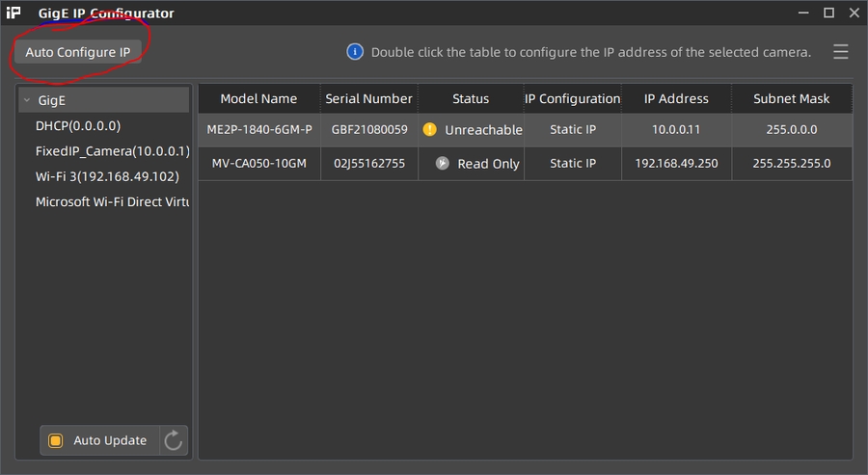The width and height of the screenshot is (868, 475).
Task: Select DHCP(0.0.0.0) network interface
Action: [x=78, y=125]
